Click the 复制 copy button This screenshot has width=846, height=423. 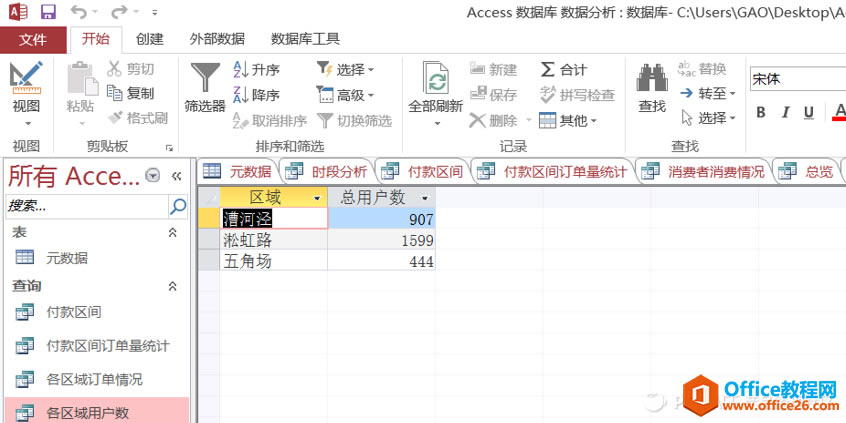click(131, 93)
